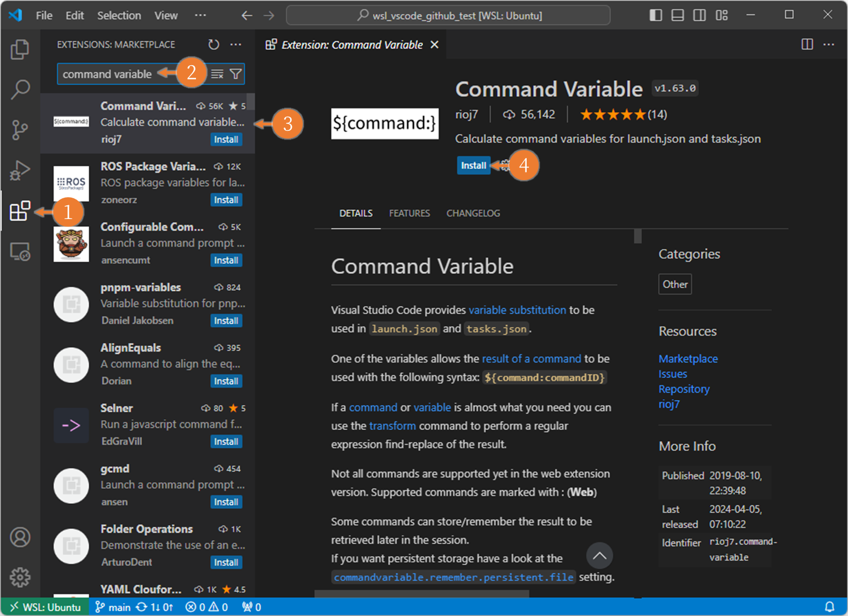Viewport: 848px width, 616px height.
Task: Switch to the CHANGELOG tab
Action: tap(473, 214)
